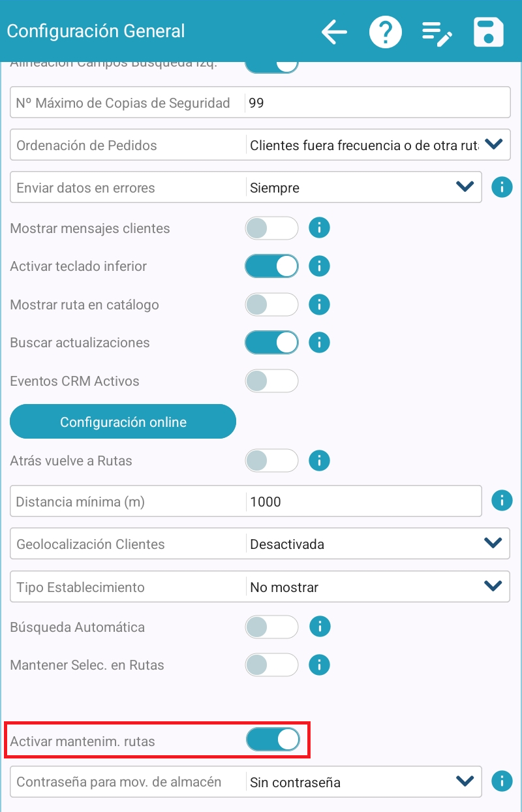Viewport: 522px width, 812px height.
Task: Click the Distancia mínima value field
Action: [363, 501]
